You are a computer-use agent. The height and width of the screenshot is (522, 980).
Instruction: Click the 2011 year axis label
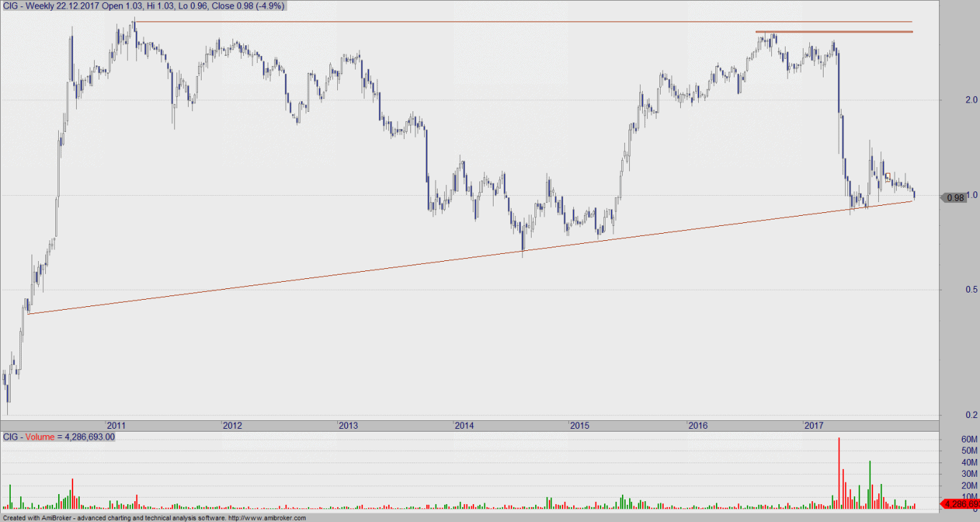click(x=116, y=426)
